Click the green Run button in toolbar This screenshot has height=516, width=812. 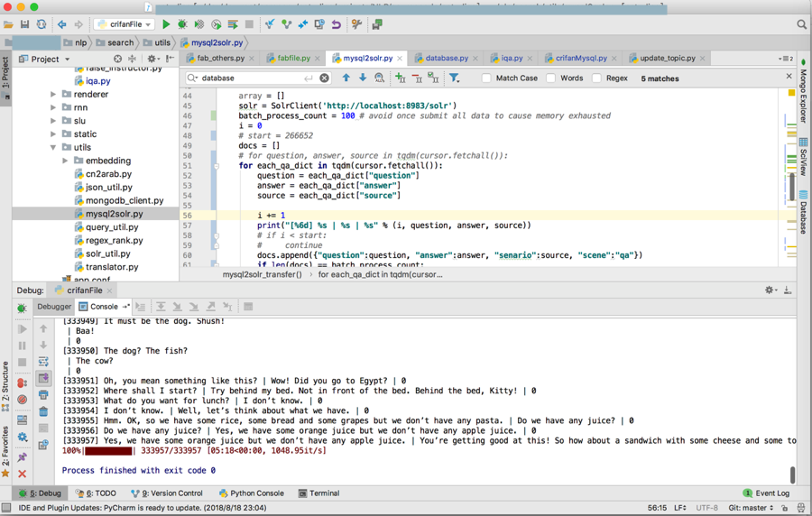(166, 24)
